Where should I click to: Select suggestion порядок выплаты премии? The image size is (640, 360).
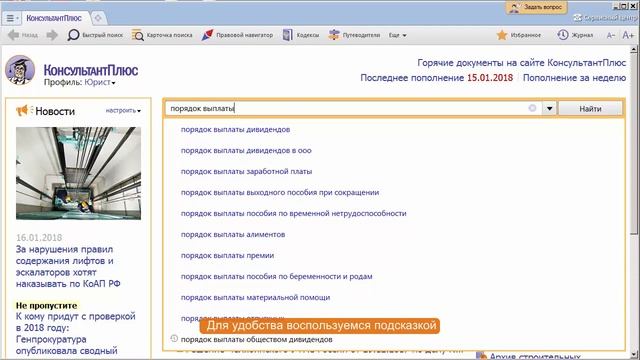(x=227, y=255)
